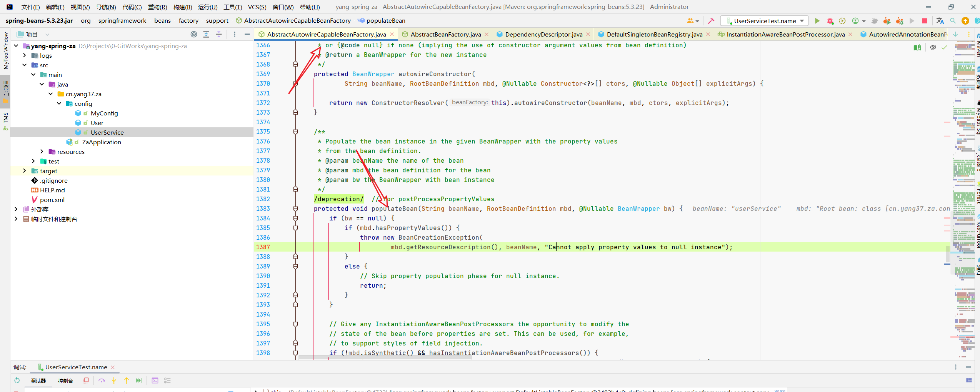The height and width of the screenshot is (392, 980).
Task: Open the VCS(S) menu
Action: [257, 7]
